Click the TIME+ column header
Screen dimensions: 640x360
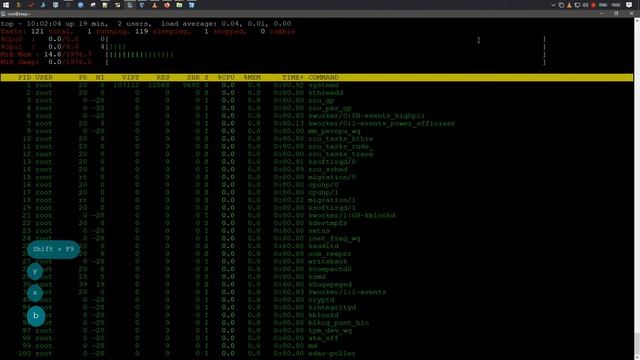[293, 77]
